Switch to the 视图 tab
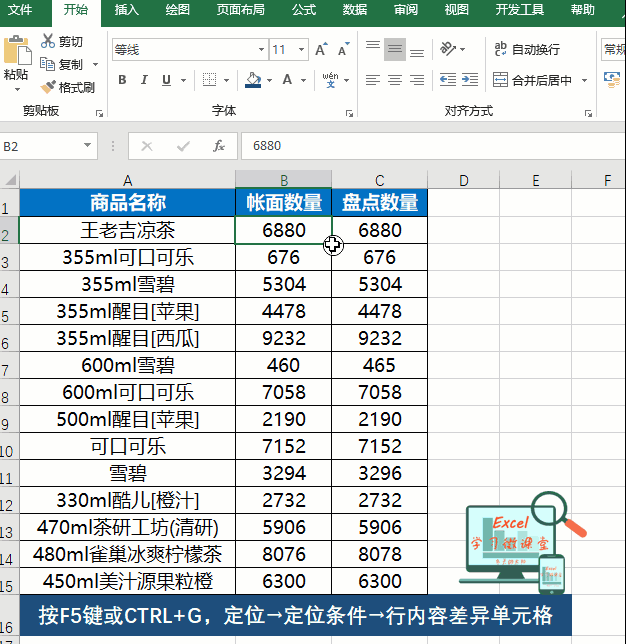The height and width of the screenshot is (644, 626). point(457,9)
